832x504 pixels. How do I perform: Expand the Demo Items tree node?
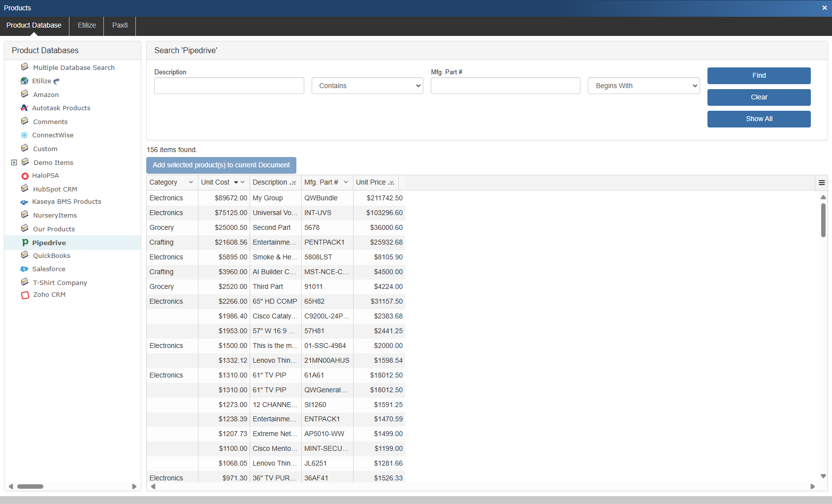14,162
